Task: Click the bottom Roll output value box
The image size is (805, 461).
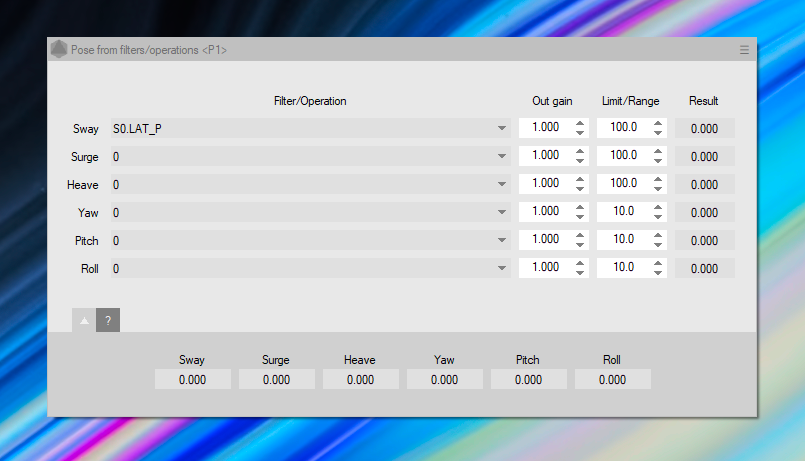Action: tap(612, 379)
